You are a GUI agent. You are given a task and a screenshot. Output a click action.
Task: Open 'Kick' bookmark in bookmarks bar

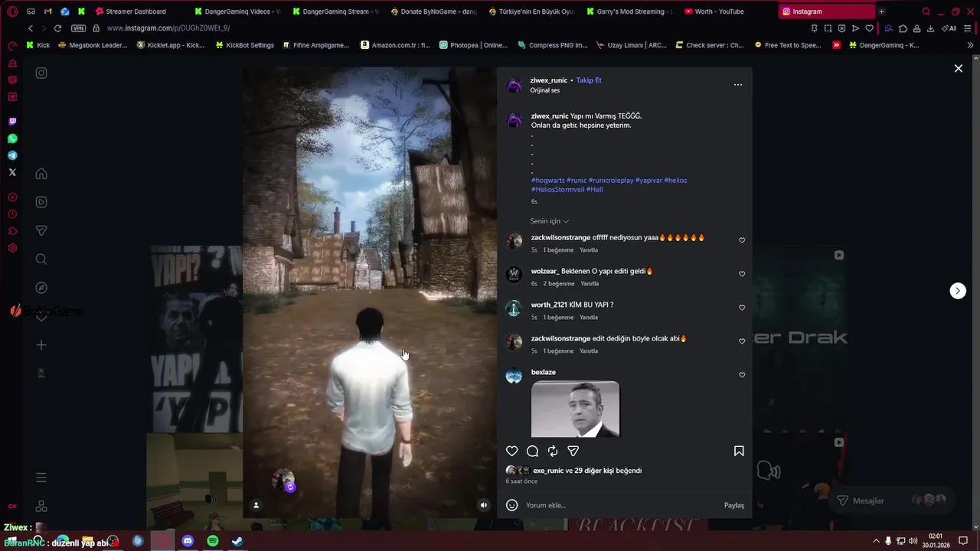[x=38, y=45]
